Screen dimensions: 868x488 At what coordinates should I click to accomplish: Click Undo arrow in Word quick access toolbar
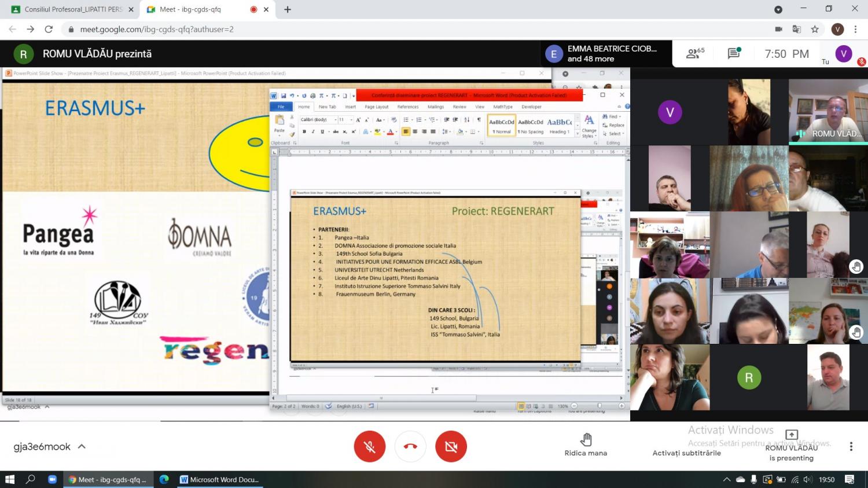pos(292,96)
